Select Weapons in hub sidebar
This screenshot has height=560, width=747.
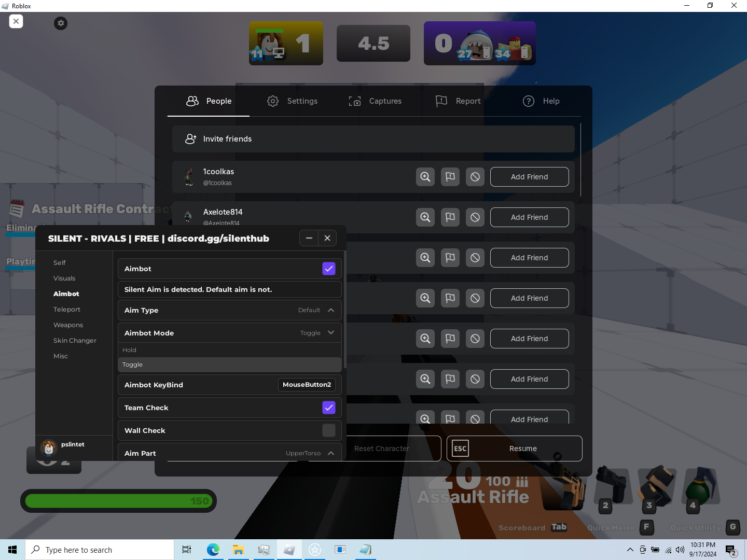pos(68,325)
